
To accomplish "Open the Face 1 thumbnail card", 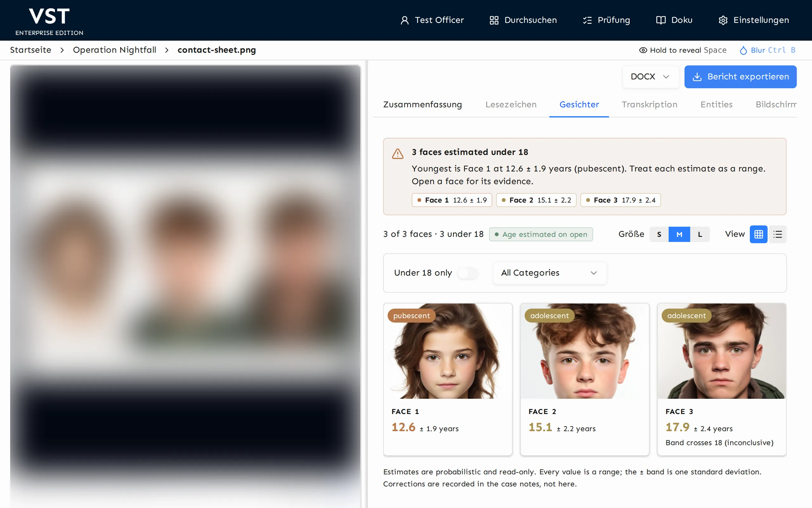I will 448,379.
